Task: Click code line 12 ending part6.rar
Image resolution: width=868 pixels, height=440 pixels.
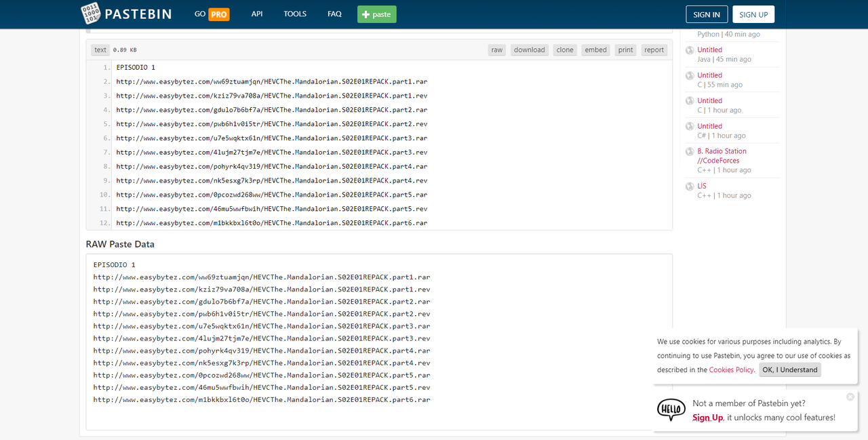Action: [x=271, y=223]
